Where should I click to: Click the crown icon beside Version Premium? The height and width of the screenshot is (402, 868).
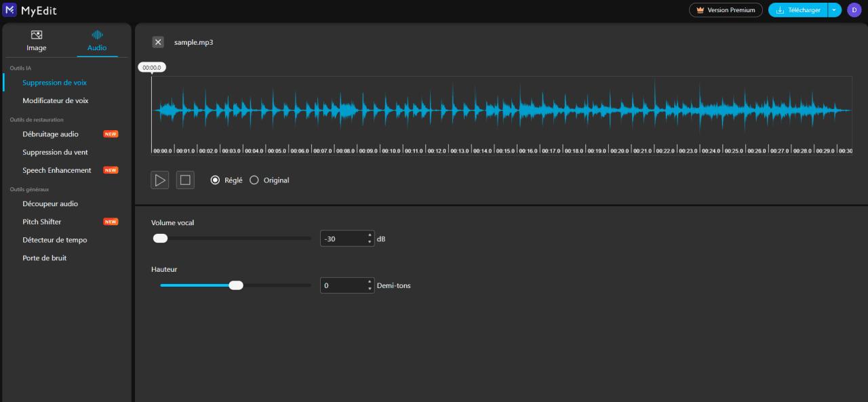(x=698, y=9)
